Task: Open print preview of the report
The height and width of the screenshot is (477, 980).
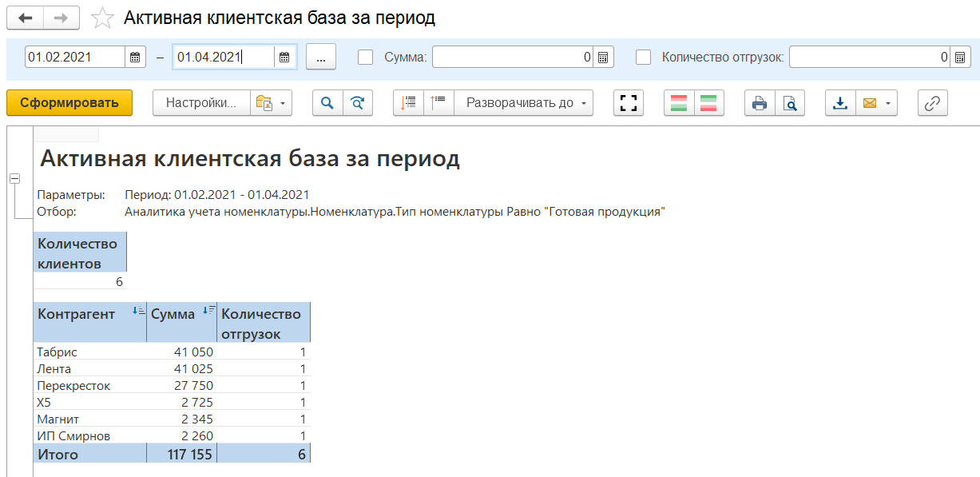Action: click(x=789, y=103)
